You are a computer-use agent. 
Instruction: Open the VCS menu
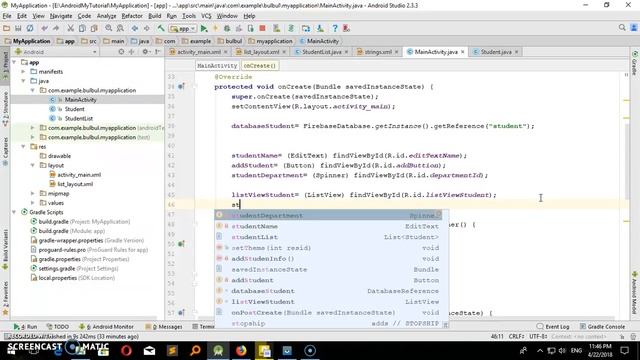tap(206, 16)
